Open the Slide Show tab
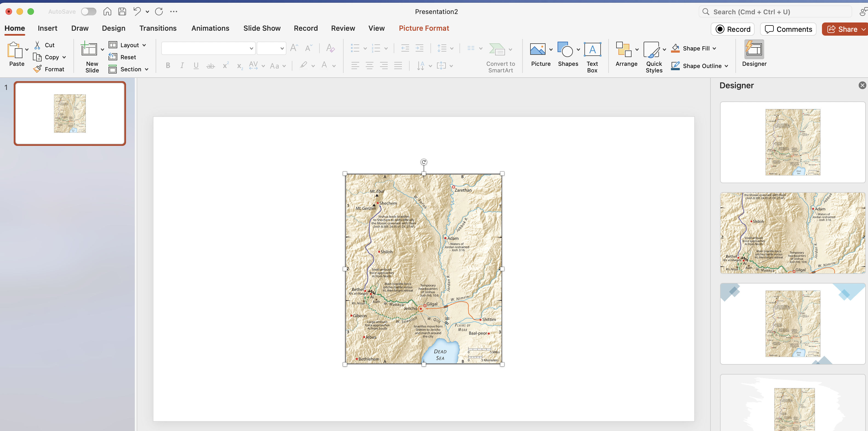868x431 pixels. 262,28
